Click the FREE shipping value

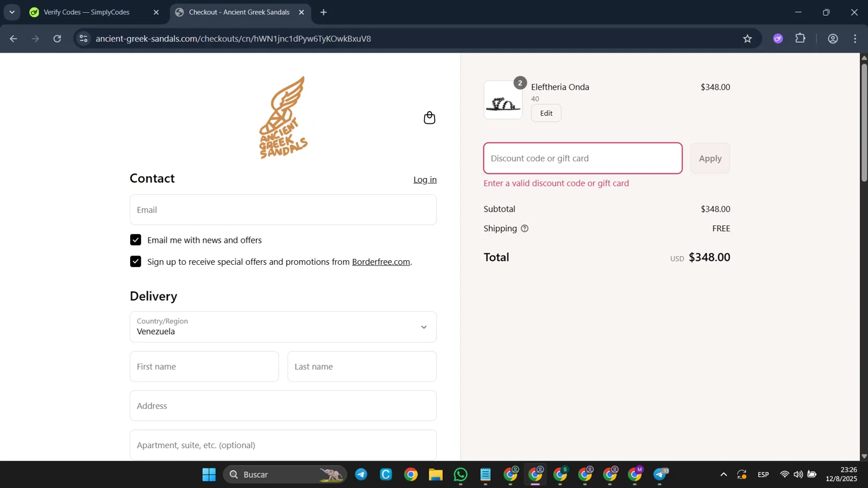(x=721, y=228)
